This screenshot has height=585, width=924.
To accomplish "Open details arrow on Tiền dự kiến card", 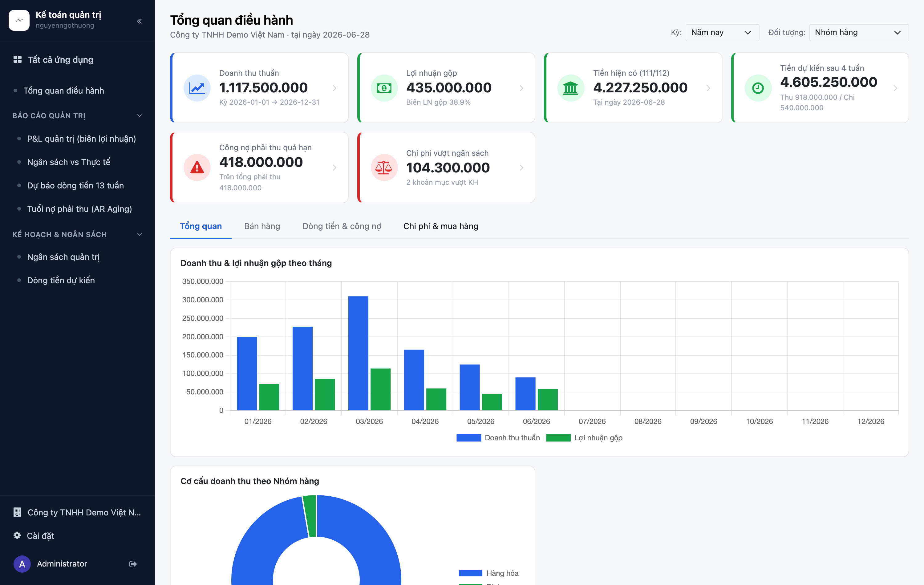I will (x=895, y=88).
